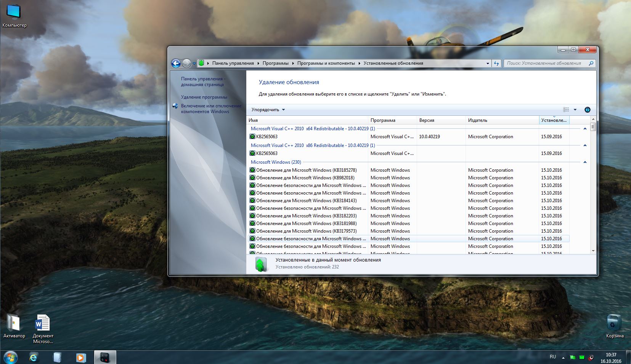Sort list by the Издатель column header
Viewport: 631px width, 364px height.
coord(502,120)
